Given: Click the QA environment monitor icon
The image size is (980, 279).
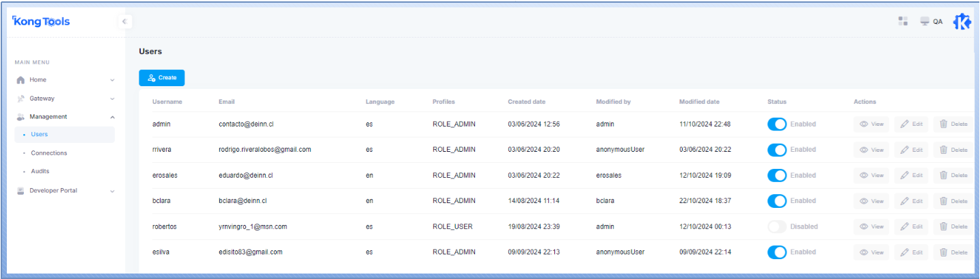Looking at the screenshot, I should [925, 21].
